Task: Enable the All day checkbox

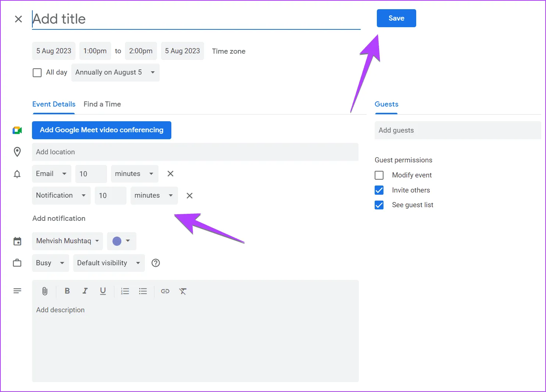Action: [x=37, y=73]
